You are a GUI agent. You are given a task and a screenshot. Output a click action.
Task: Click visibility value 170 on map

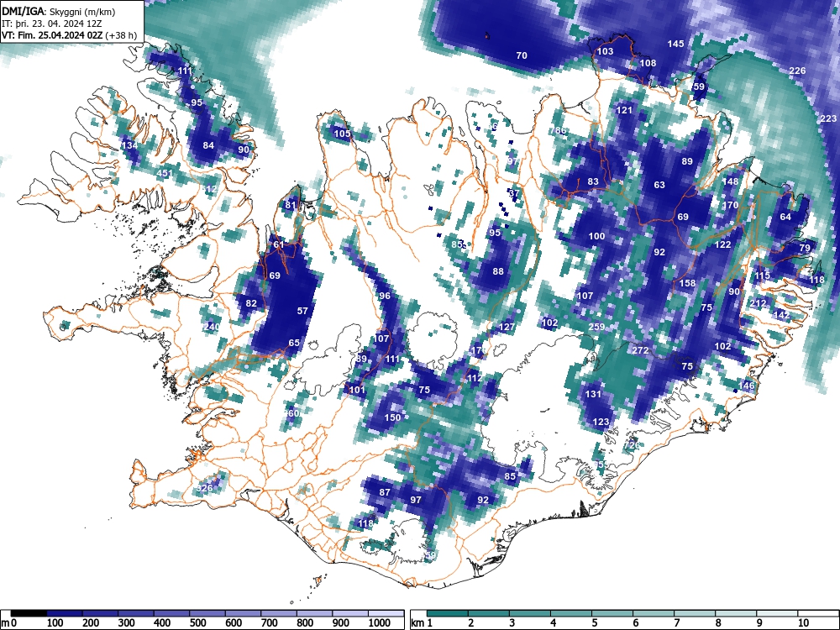tap(730, 205)
